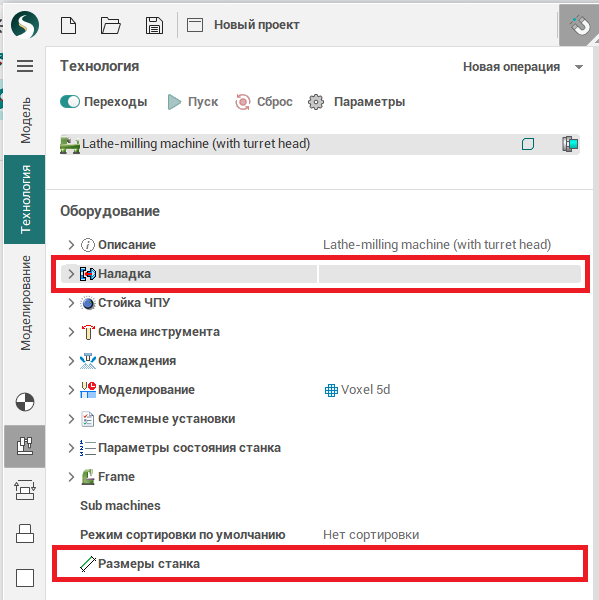Click the Оборудование section heading

click(110, 211)
